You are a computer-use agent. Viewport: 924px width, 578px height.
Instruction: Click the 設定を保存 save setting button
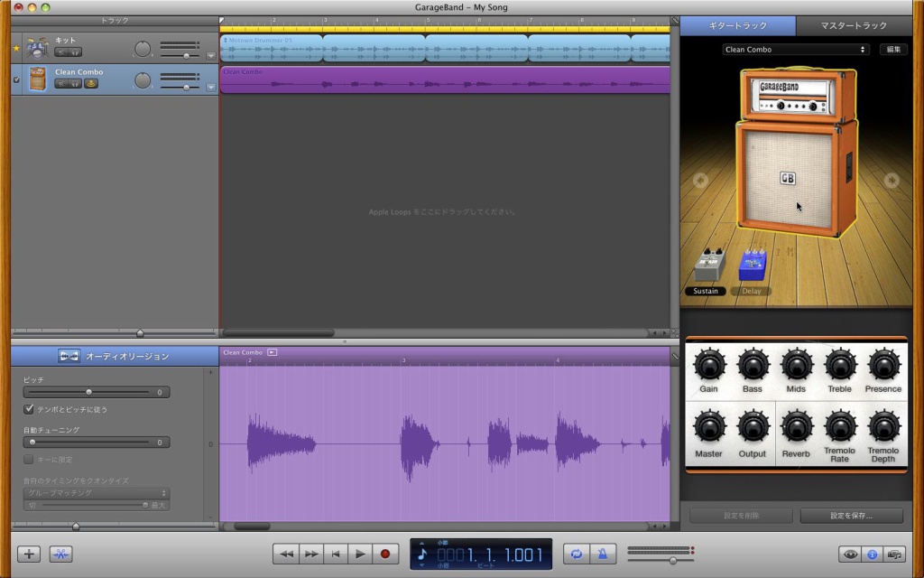(852, 516)
